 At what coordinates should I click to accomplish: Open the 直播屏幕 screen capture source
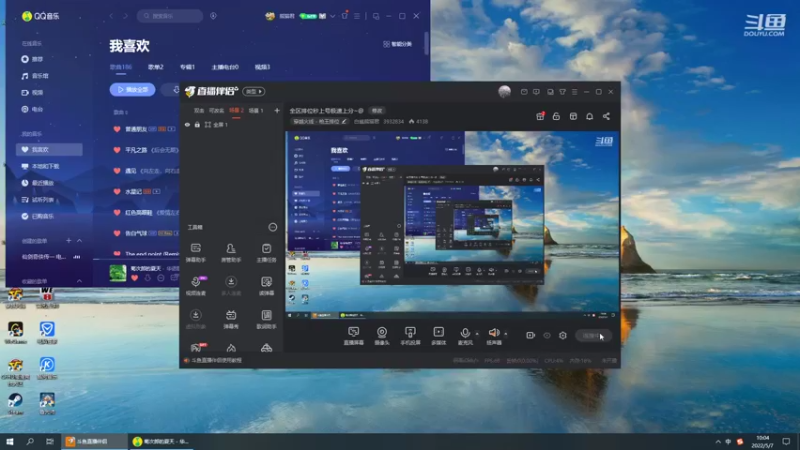(354, 336)
